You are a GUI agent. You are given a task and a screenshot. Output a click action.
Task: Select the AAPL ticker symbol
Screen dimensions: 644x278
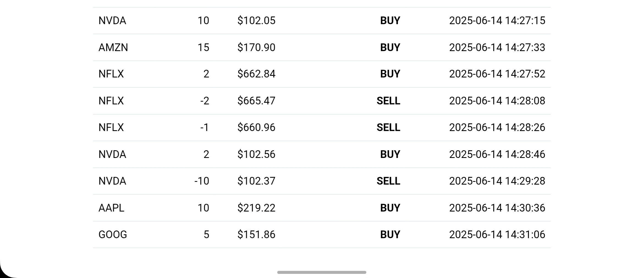pyautogui.click(x=111, y=208)
